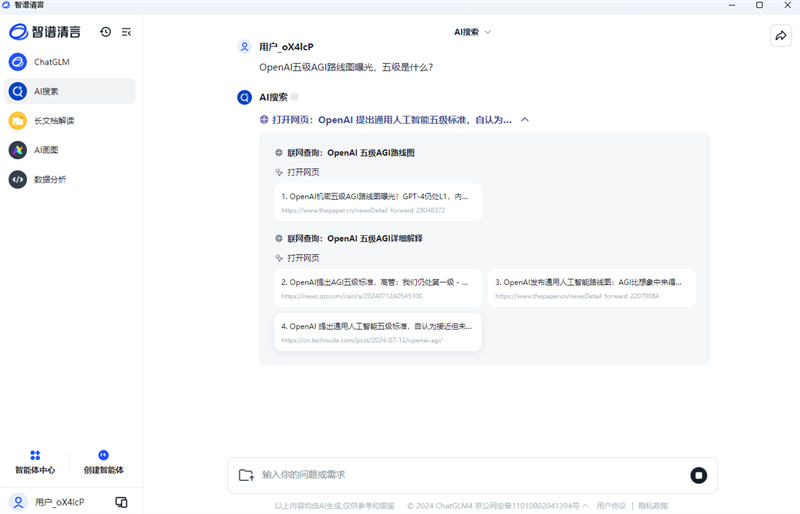Viewport: 800px width, 514px height.
Task: Click the upload file folder icon
Action: click(246, 475)
